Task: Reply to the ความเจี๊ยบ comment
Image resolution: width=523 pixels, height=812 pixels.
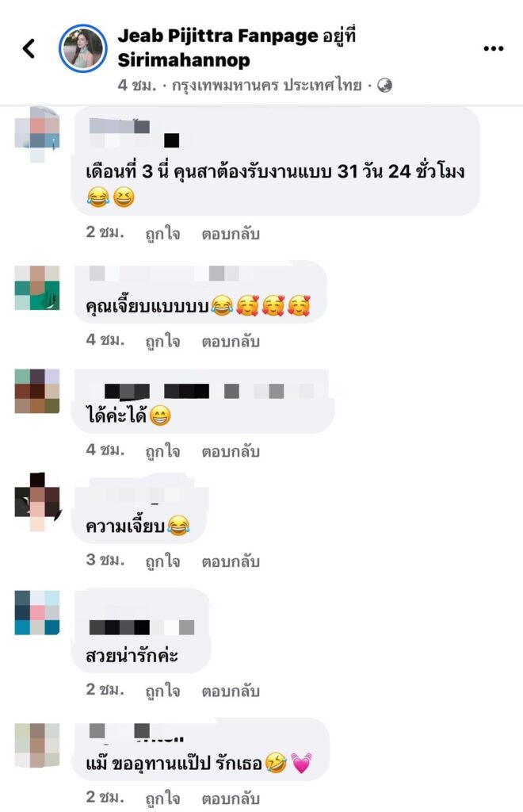Action: tap(231, 562)
